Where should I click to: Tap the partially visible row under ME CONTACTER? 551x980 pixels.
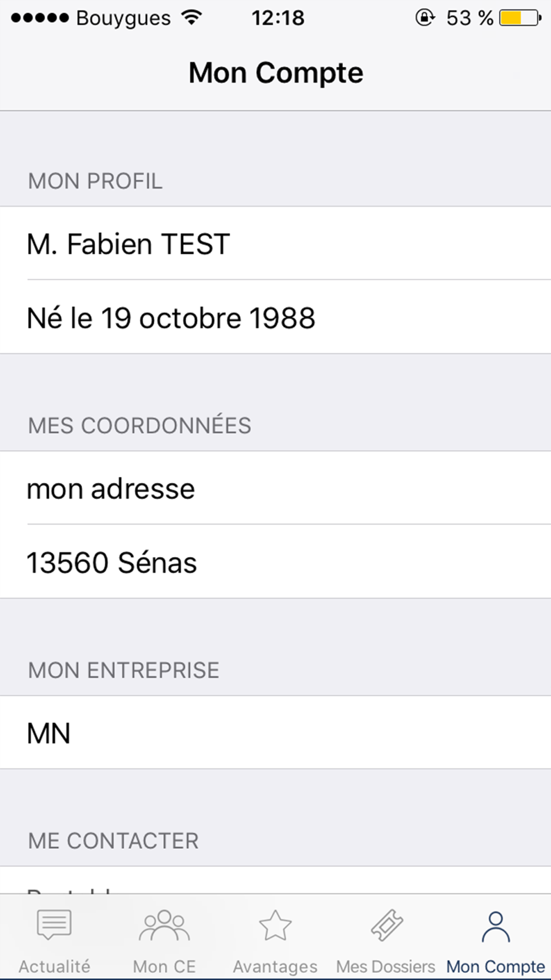point(275,880)
